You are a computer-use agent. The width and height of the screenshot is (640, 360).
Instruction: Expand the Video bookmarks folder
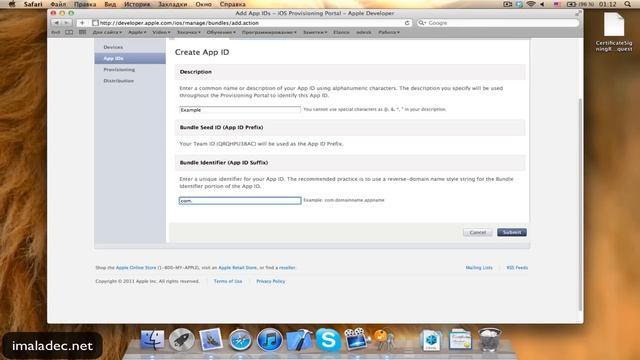pyautogui.click(x=161, y=32)
